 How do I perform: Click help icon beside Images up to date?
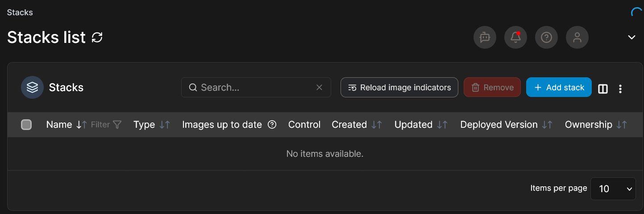point(272,125)
